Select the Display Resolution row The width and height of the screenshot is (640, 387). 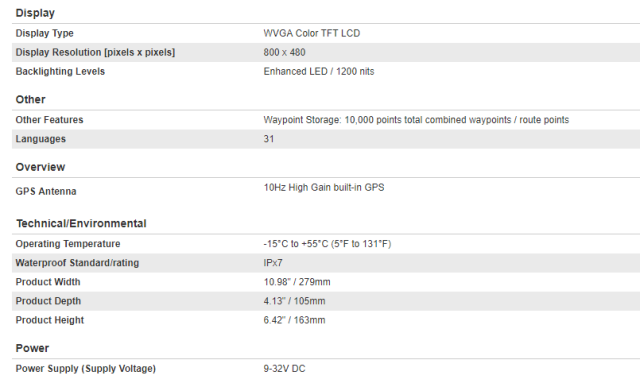pyautogui.click(x=326, y=52)
